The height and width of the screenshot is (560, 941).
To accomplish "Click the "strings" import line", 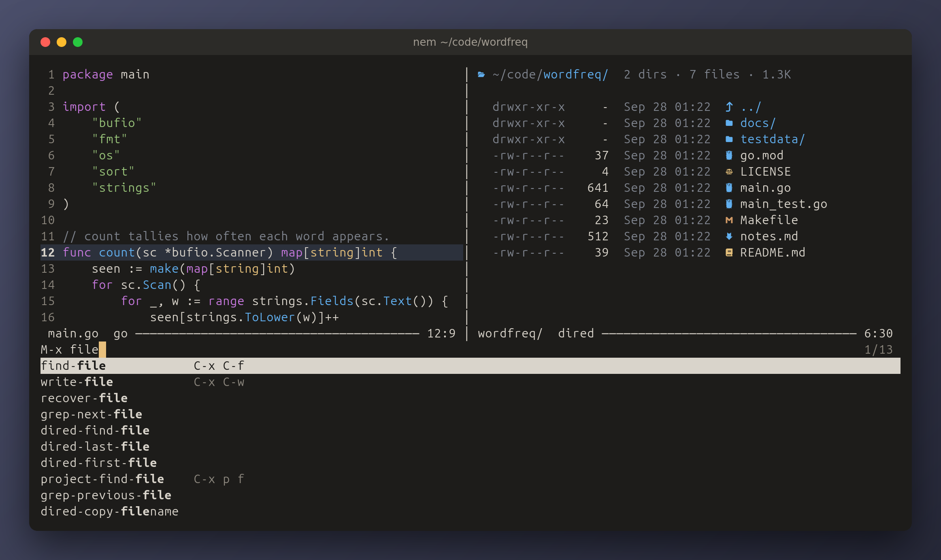I will click(124, 188).
